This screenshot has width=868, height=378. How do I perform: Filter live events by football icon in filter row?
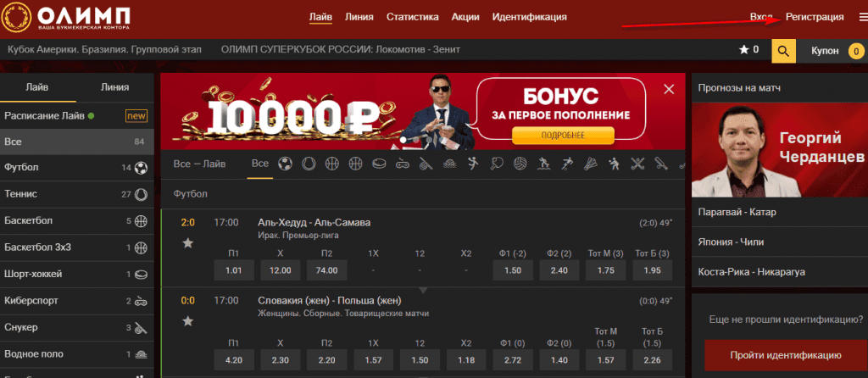(287, 164)
